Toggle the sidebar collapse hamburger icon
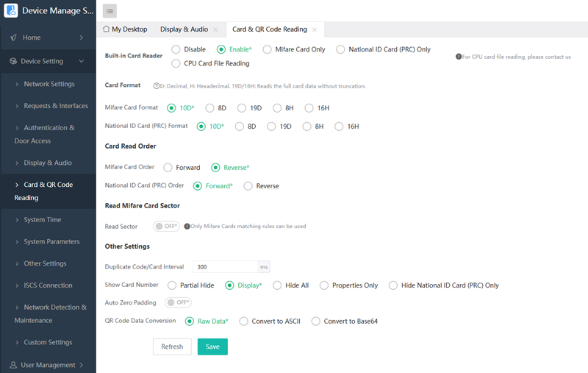Image resolution: width=588 pixels, height=373 pixels. click(110, 11)
